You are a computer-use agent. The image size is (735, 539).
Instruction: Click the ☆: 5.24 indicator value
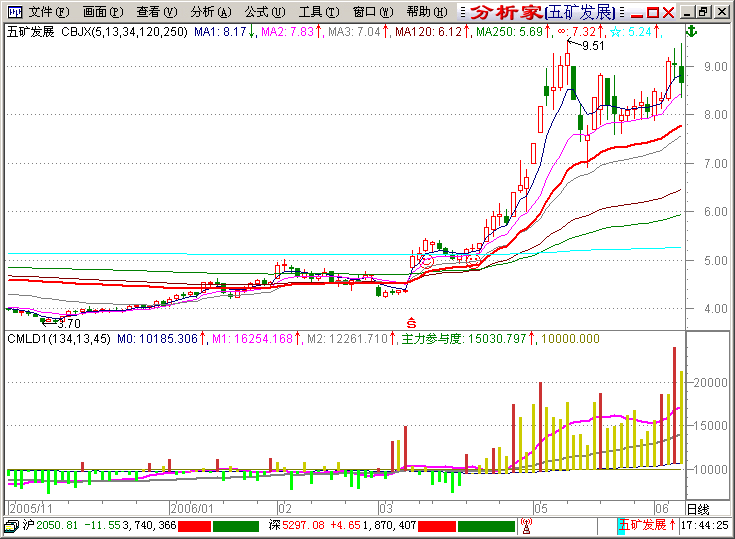pos(631,32)
